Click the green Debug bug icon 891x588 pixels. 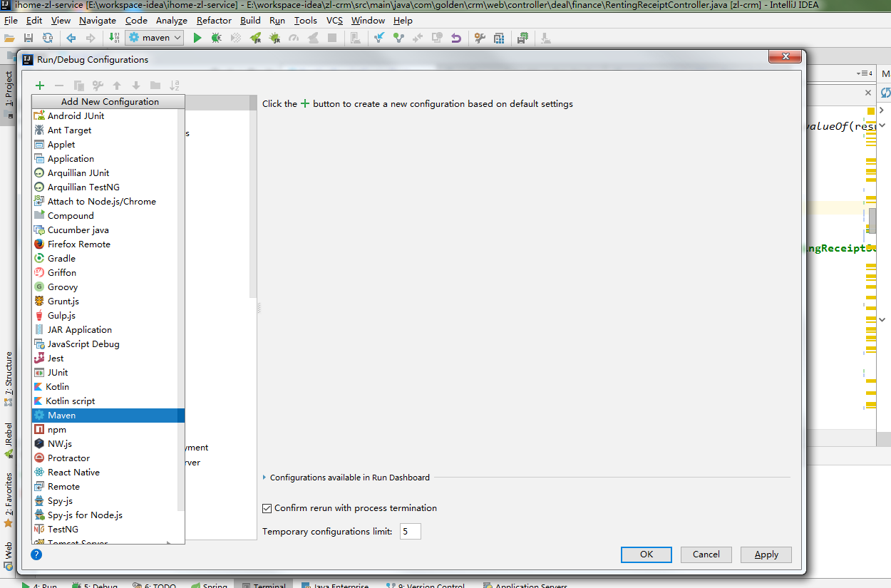point(216,38)
